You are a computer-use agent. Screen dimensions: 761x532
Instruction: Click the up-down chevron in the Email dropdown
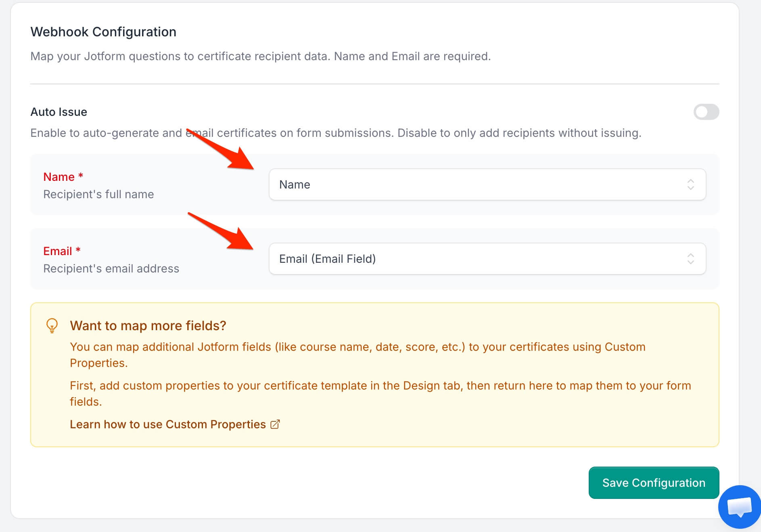click(690, 259)
